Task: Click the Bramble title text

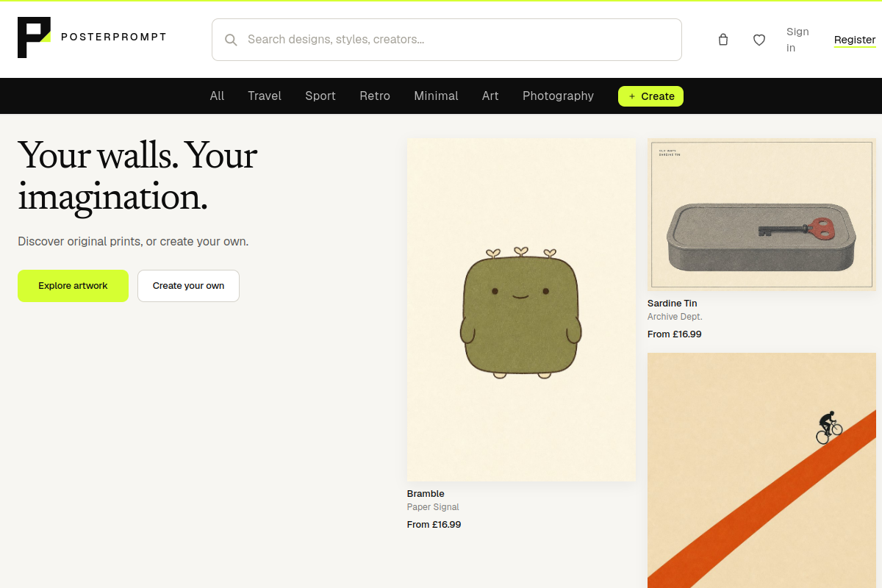Action: [426, 493]
